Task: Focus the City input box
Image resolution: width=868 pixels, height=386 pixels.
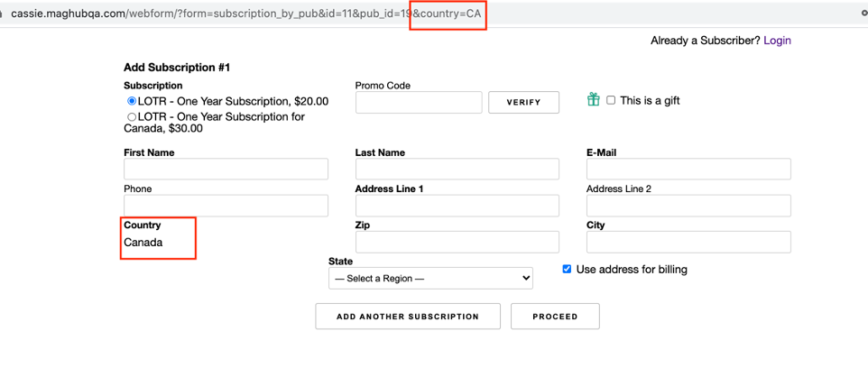Action: pos(688,242)
